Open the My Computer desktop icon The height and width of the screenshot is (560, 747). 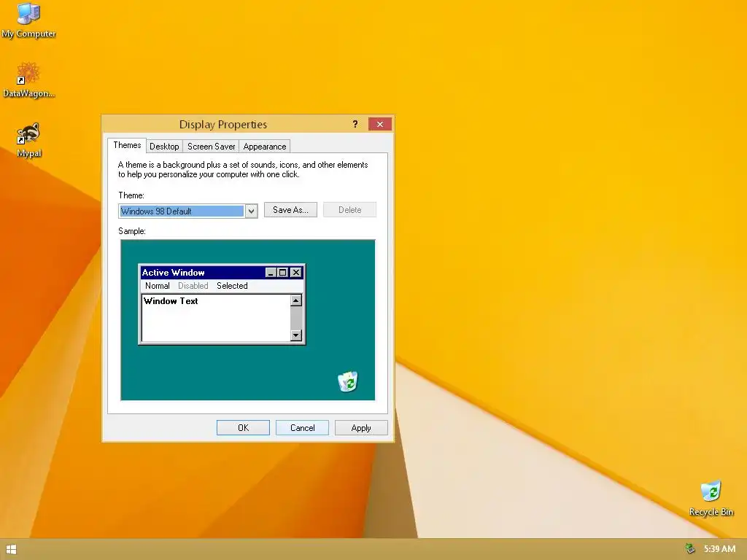pyautogui.click(x=28, y=20)
